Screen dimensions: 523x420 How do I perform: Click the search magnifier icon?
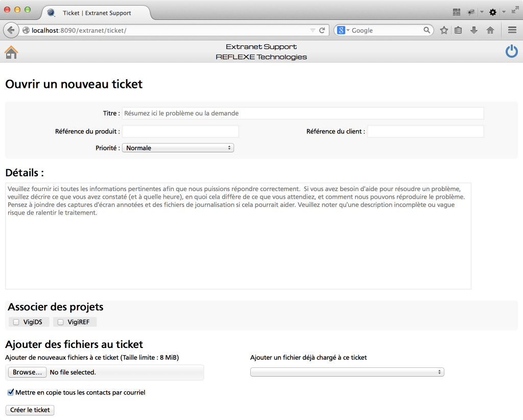point(426,30)
